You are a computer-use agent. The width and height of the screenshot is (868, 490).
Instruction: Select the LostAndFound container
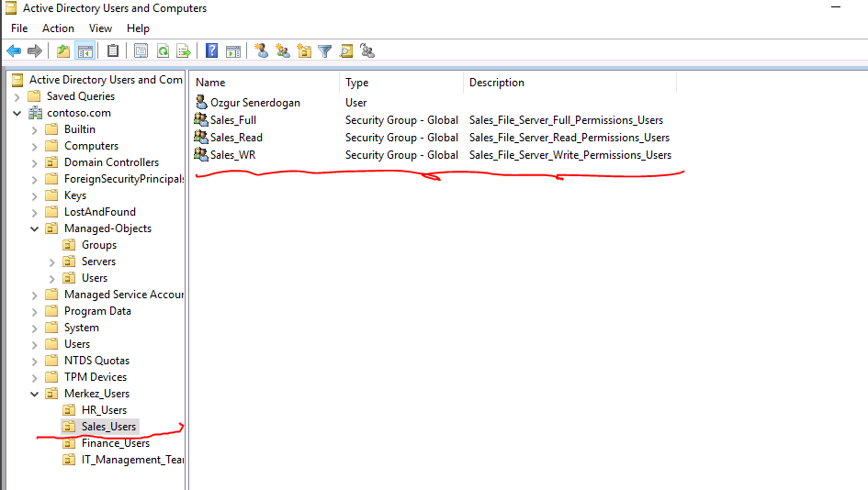(x=99, y=212)
